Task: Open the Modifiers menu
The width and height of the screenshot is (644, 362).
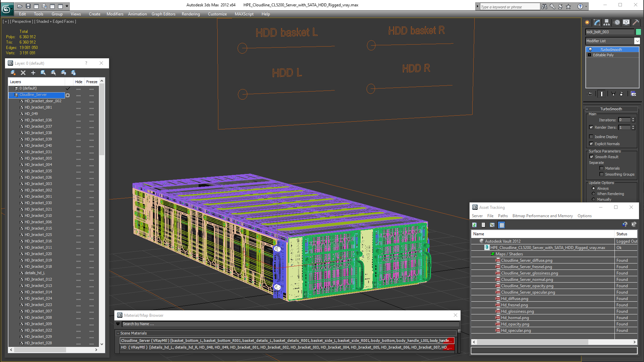Action: pyautogui.click(x=115, y=14)
